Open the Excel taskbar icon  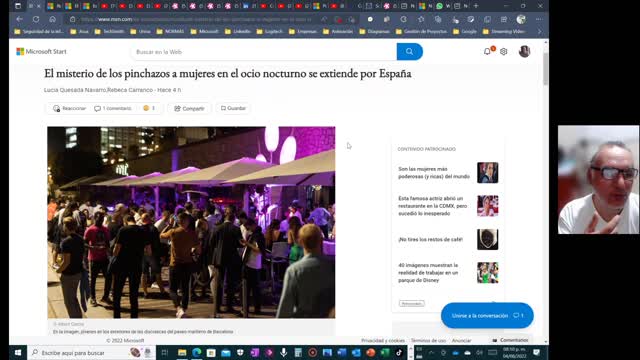[385, 352]
